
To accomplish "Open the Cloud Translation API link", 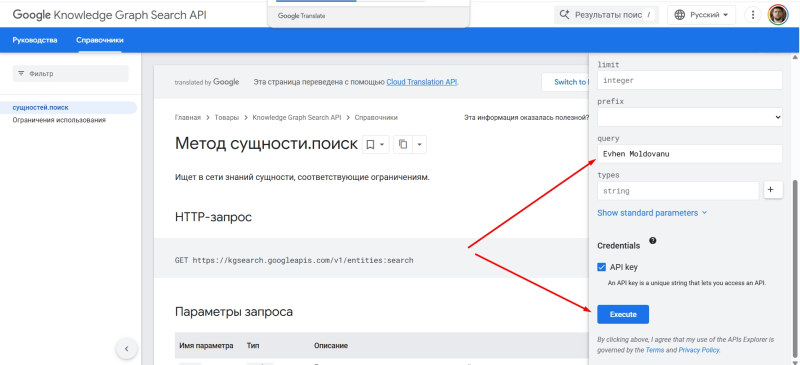I will (422, 82).
